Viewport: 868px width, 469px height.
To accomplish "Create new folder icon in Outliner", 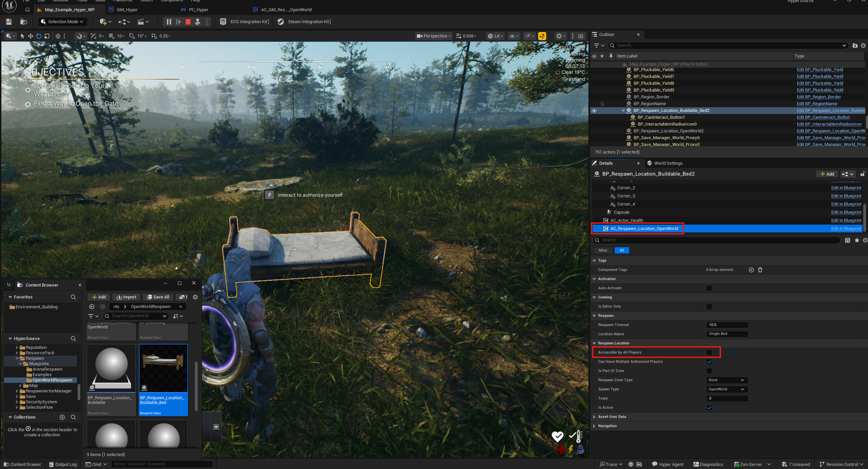I will tap(855, 46).
